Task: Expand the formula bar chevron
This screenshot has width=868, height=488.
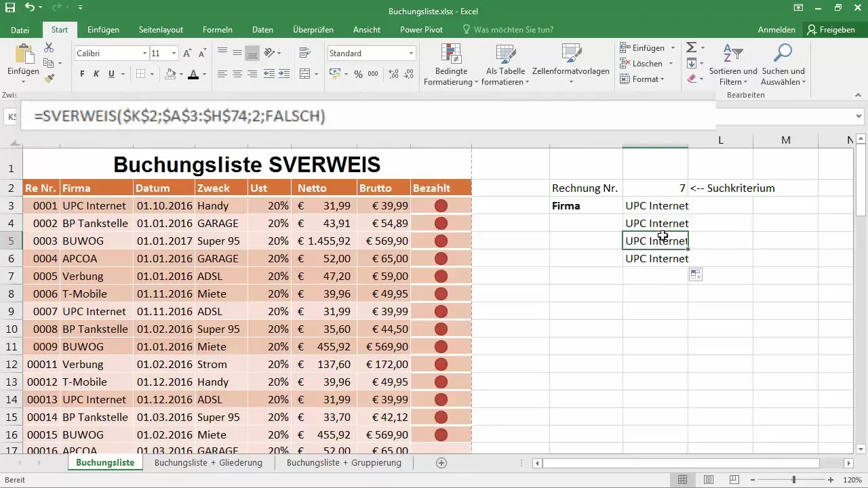Action: pyautogui.click(x=860, y=117)
